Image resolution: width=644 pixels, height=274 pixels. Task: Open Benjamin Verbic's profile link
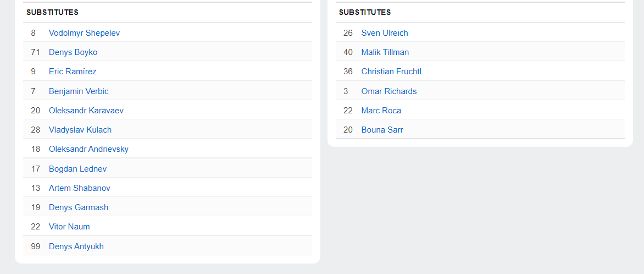[x=79, y=91]
